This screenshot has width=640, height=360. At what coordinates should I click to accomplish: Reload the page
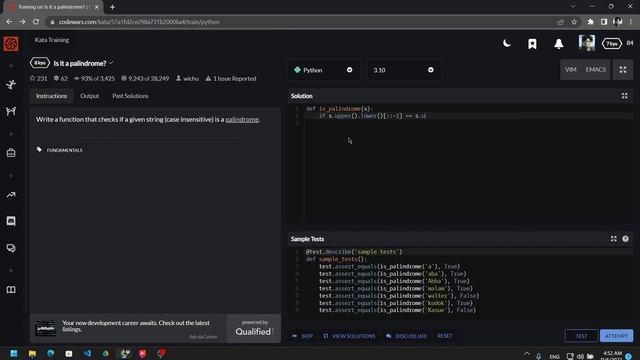pos(36,22)
